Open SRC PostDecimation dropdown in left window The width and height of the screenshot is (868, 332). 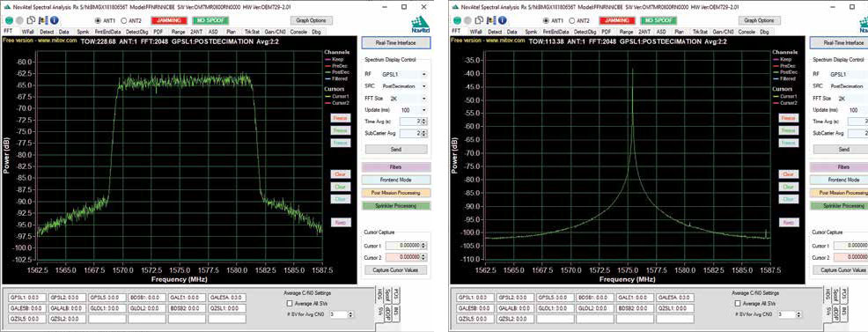coord(404,85)
